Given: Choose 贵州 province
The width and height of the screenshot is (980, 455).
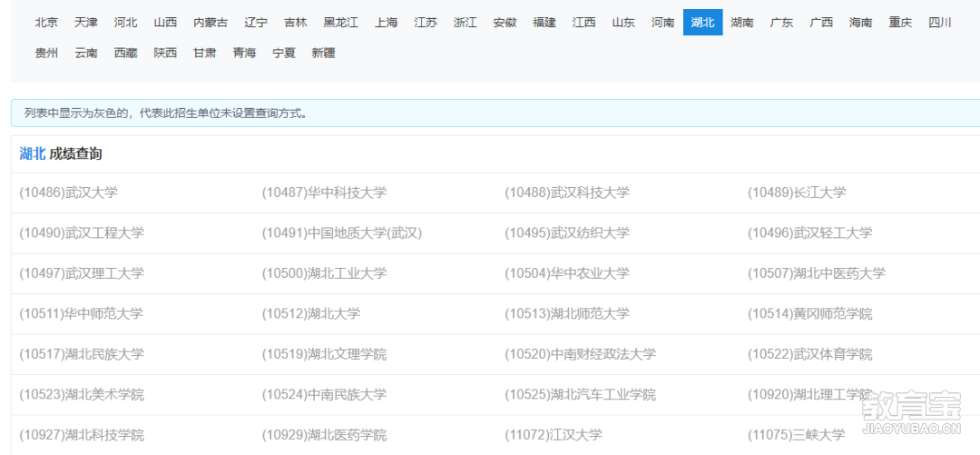Looking at the screenshot, I should pos(46,54).
